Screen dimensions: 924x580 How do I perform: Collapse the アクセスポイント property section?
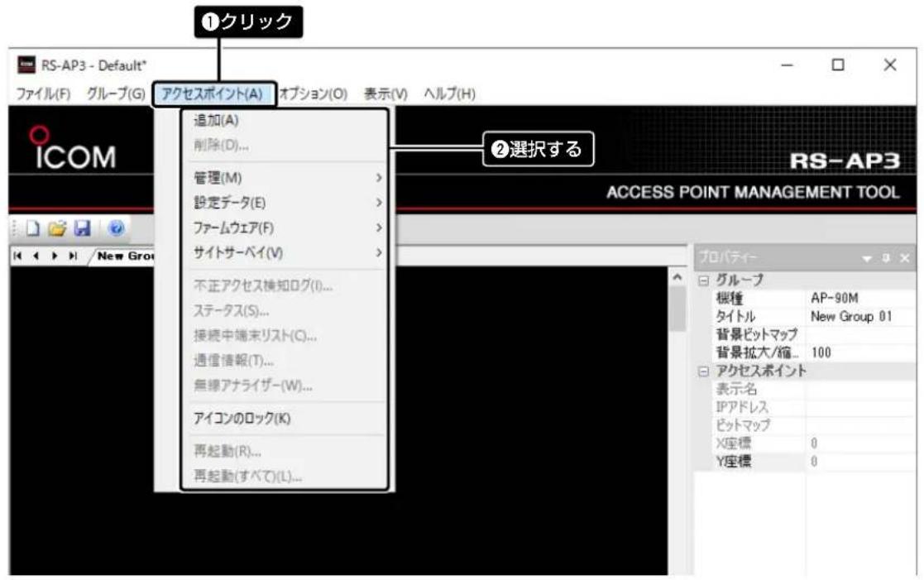click(x=703, y=371)
